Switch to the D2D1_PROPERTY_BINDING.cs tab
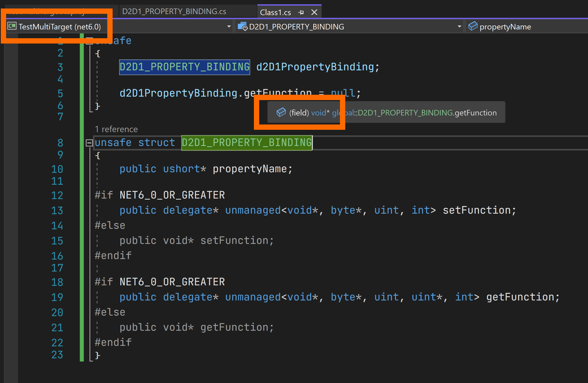Image resolution: width=588 pixels, height=383 pixels. pos(174,11)
